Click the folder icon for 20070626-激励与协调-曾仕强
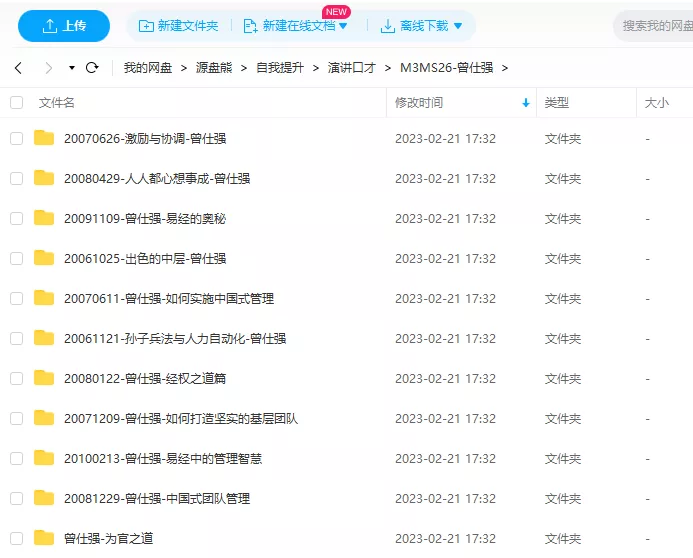The image size is (693, 558). [44, 138]
